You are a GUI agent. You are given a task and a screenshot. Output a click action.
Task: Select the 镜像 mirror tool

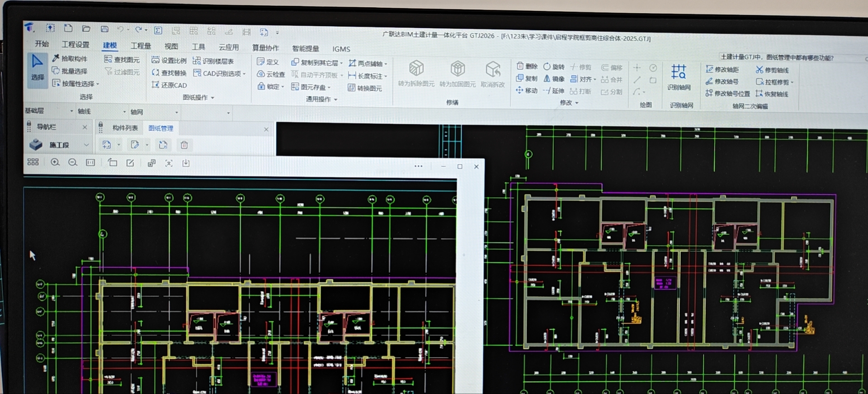tap(554, 79)
